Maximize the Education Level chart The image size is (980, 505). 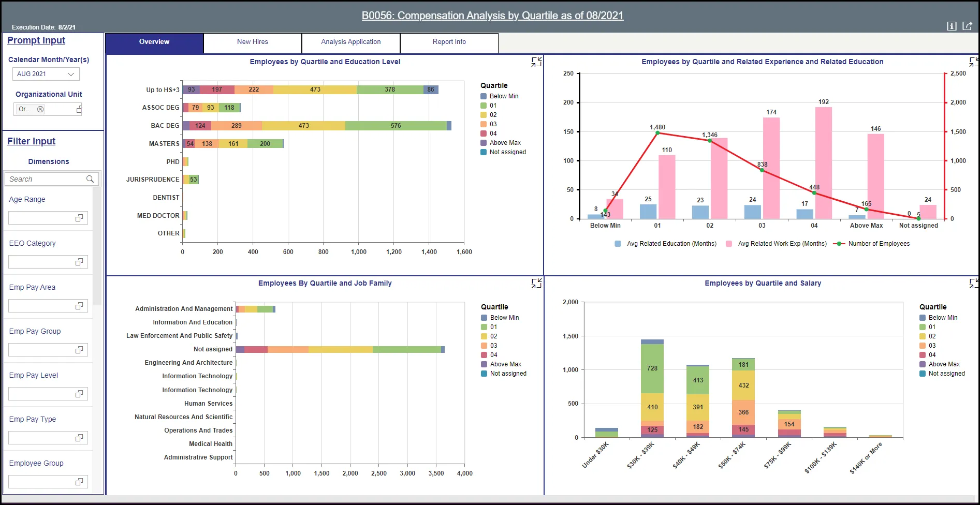[536, 62]
